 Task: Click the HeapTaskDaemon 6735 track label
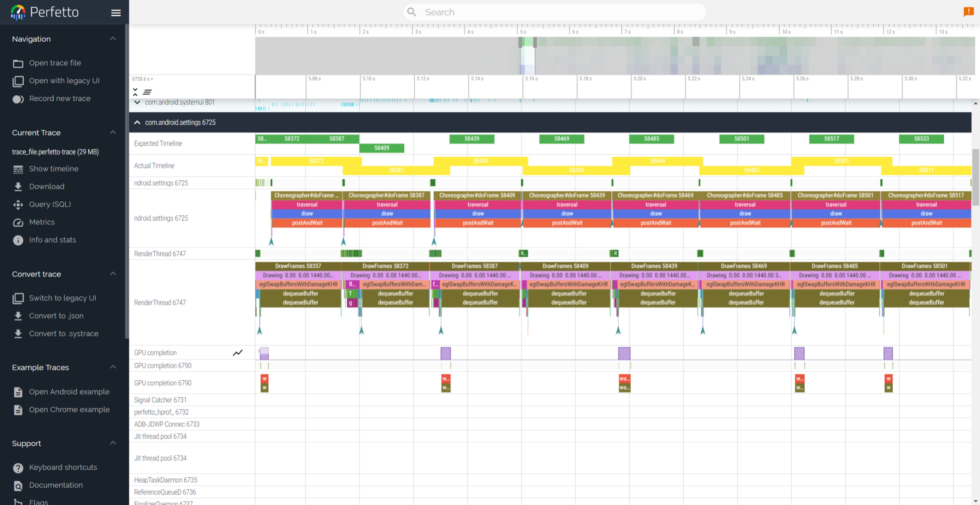tap(165, 480)
